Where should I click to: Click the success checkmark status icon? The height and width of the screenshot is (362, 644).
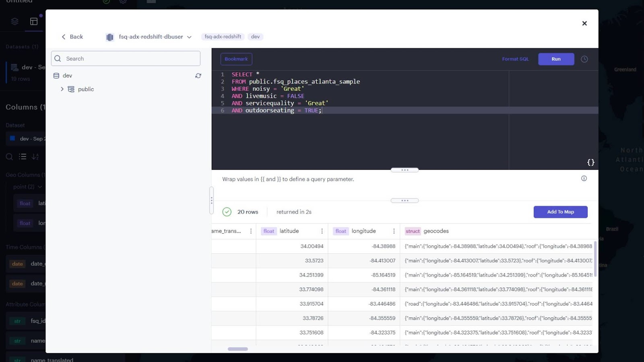(x=227, y=212)
